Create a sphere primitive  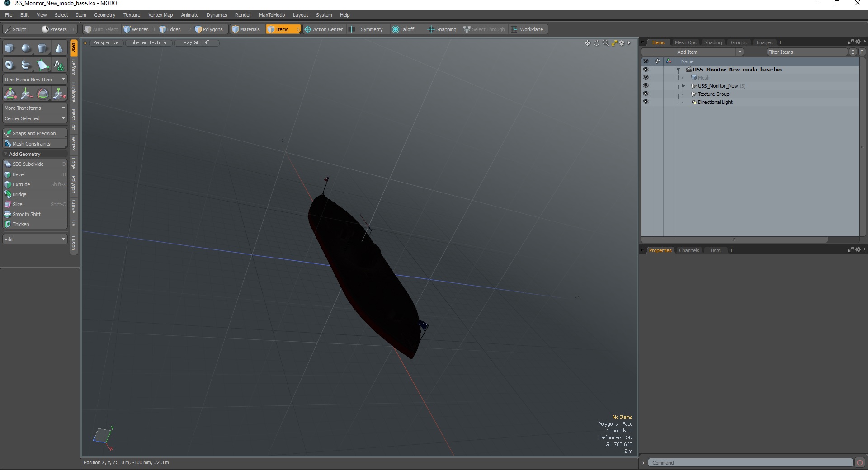26,48
